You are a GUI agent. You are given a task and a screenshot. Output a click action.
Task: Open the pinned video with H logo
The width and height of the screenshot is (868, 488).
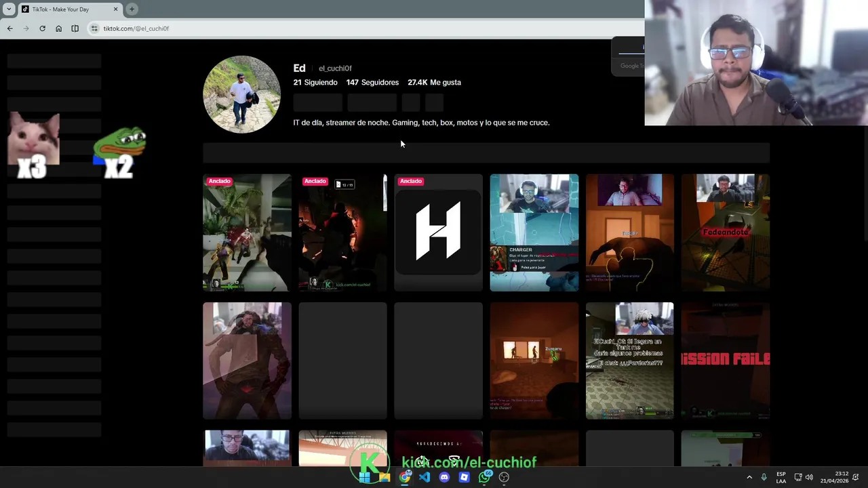(438, 232)
